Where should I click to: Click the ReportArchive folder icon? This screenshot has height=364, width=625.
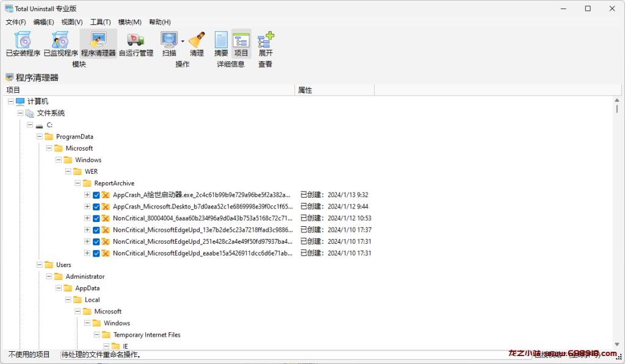click(87, 183)
